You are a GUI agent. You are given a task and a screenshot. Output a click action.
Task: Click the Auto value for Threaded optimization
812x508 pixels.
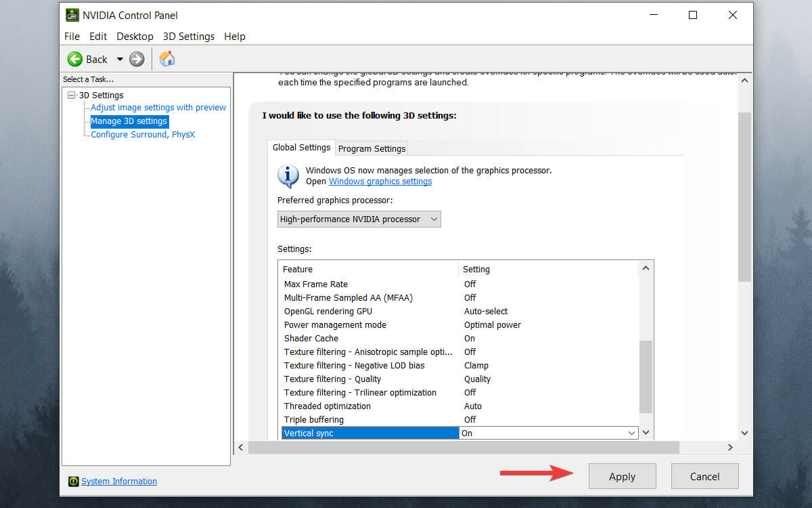473,406
